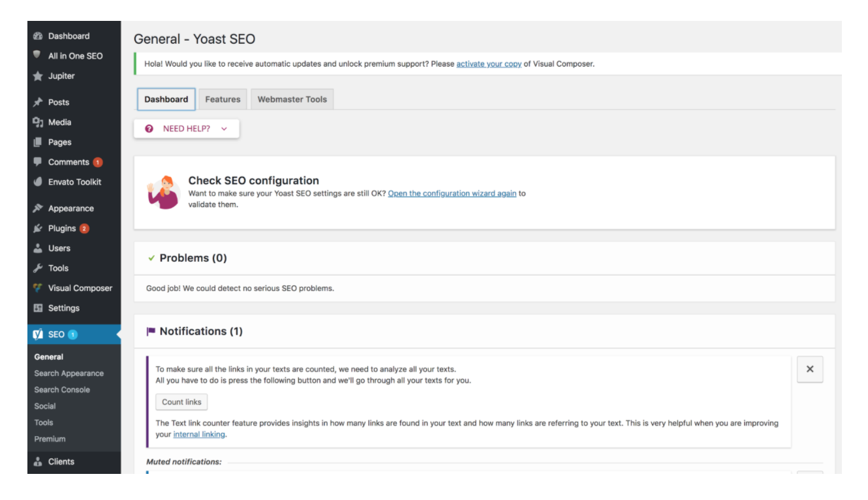Follow the internal linking link

(199, 434)
